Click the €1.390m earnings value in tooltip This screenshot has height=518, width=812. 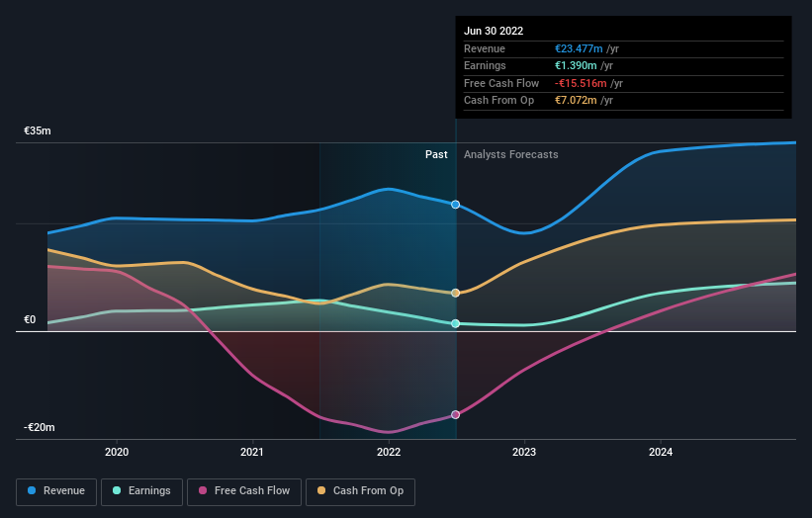pos(576,65)
